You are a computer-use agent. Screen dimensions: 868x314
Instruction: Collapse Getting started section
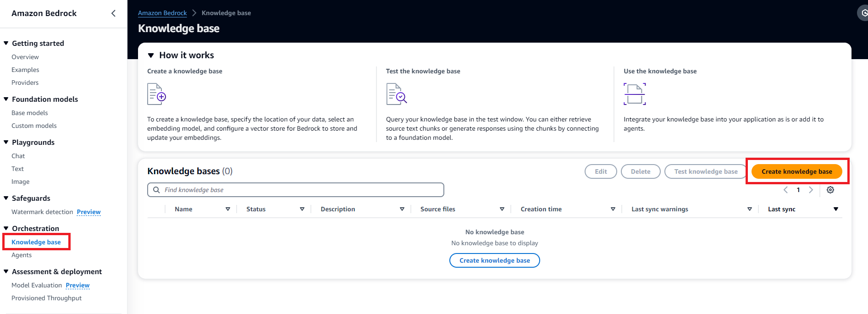(x=6, y=43)
